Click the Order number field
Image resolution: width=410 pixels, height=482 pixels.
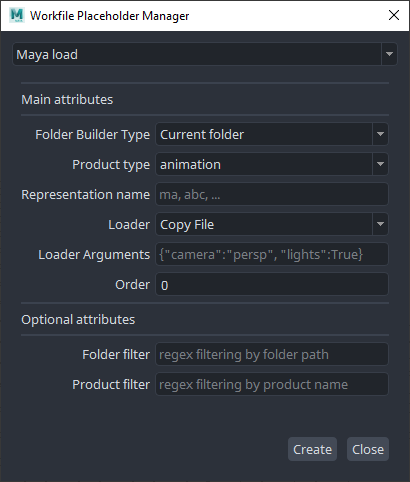coord(272,284)
